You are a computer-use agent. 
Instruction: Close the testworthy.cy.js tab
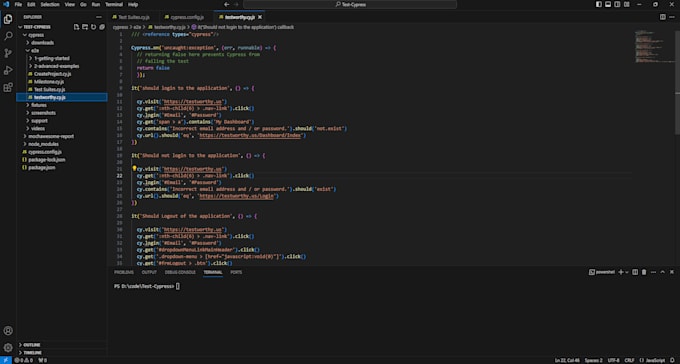[x=260, y=17]
